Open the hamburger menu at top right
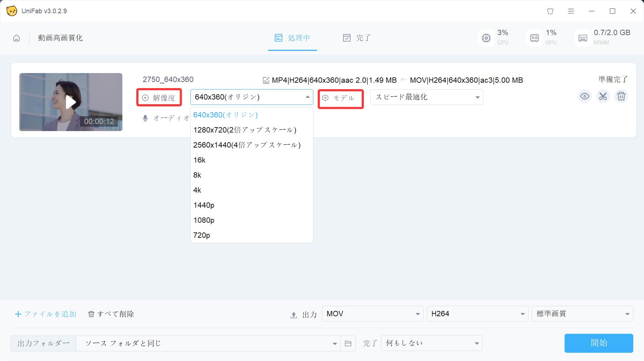The image size is (644, 361). (571, 11)
